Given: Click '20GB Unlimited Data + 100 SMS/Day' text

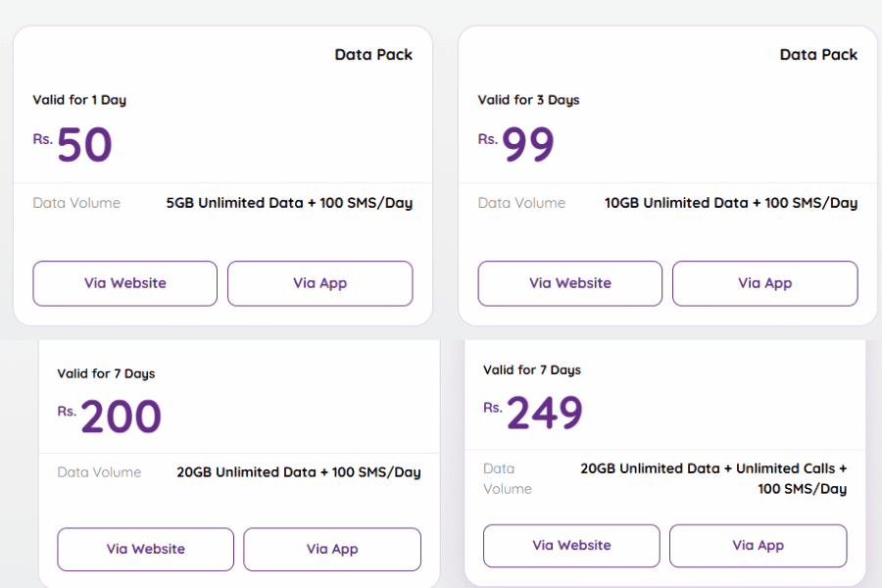Looking at the screenshot, I should [299, 472].
